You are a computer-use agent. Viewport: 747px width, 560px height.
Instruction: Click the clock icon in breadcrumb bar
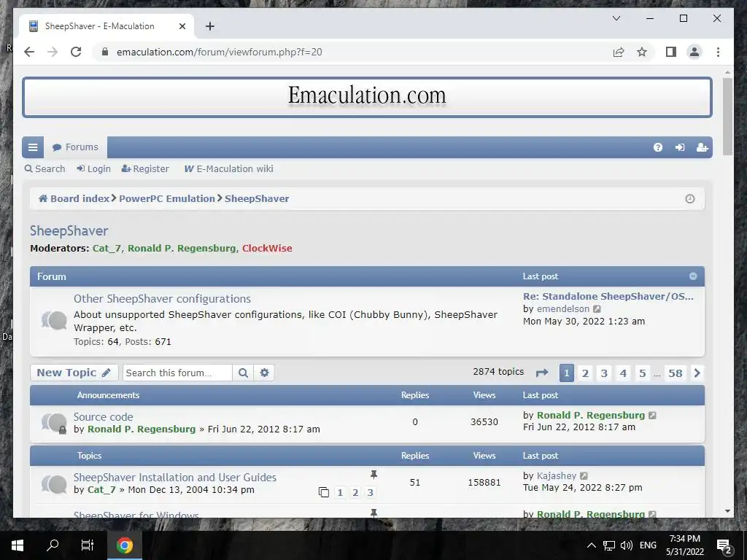point(690,199)
